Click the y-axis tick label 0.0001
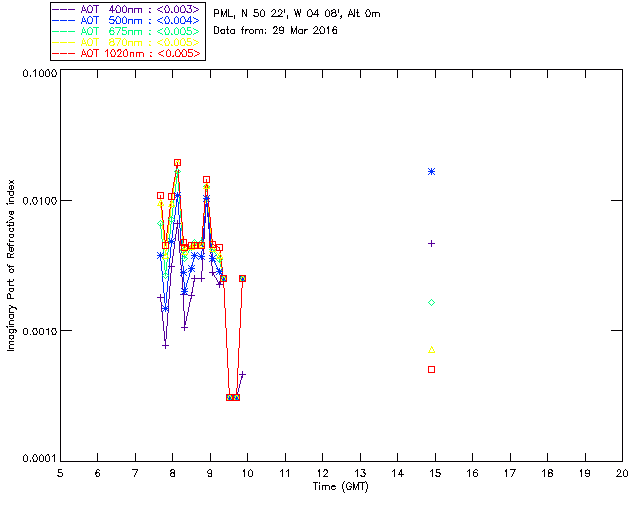Screen dimensions: 640x512 40,459
